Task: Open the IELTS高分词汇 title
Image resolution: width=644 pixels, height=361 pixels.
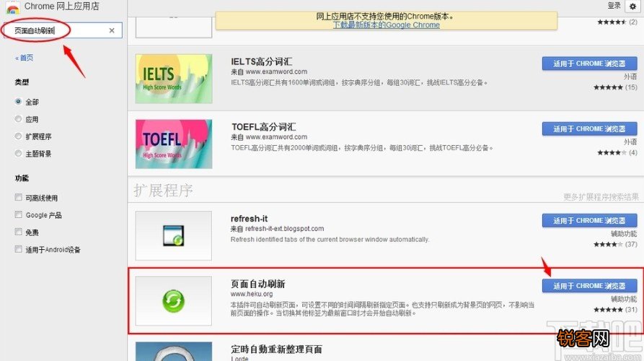Action: click(262, 61)
